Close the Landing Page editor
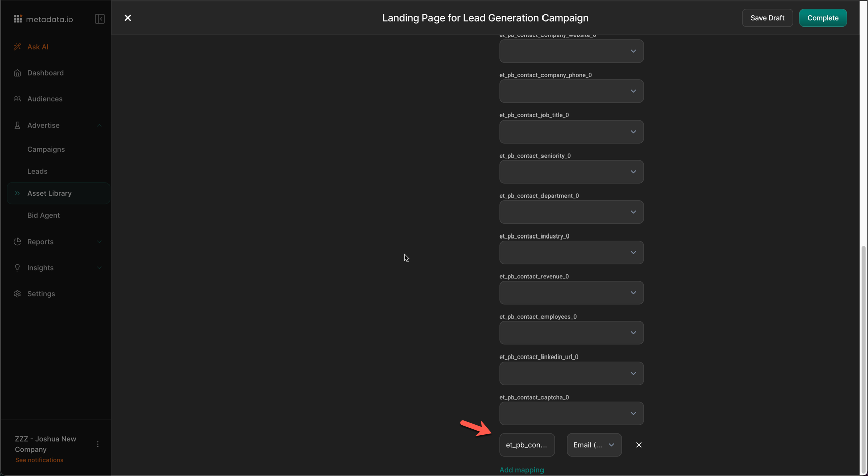 [128, 18]
